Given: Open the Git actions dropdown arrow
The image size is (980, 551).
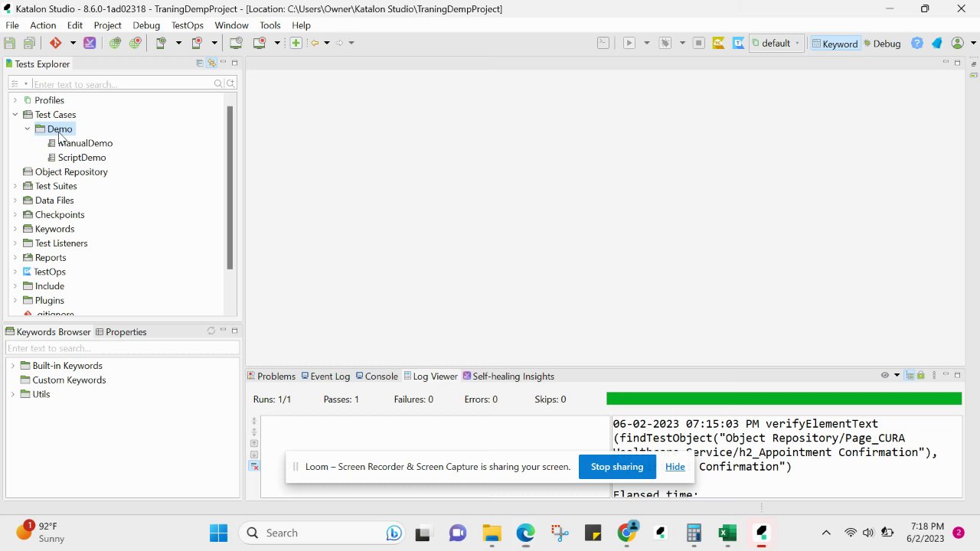Looking at the screenshot, I should click(x=73, y=43).
